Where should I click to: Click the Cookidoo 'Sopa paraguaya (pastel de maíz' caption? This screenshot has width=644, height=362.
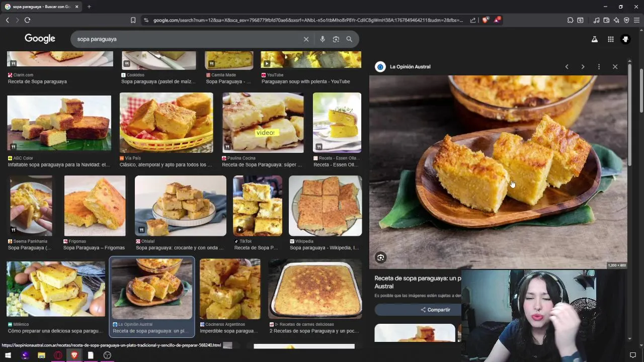tap(158, 81)
